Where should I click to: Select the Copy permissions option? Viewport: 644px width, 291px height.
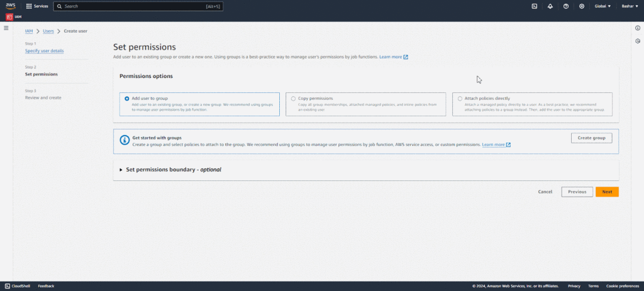pyautogui.click(x=293, y=99)
